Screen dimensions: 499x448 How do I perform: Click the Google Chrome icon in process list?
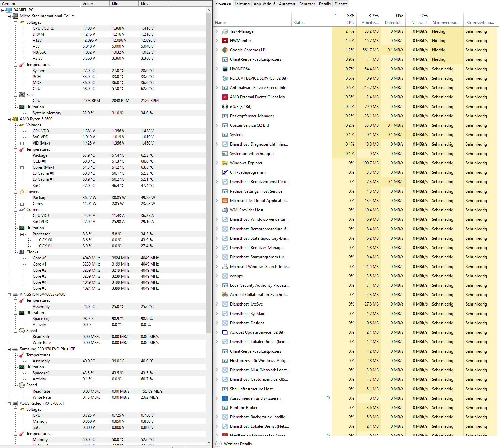click(x=225, y=50)
